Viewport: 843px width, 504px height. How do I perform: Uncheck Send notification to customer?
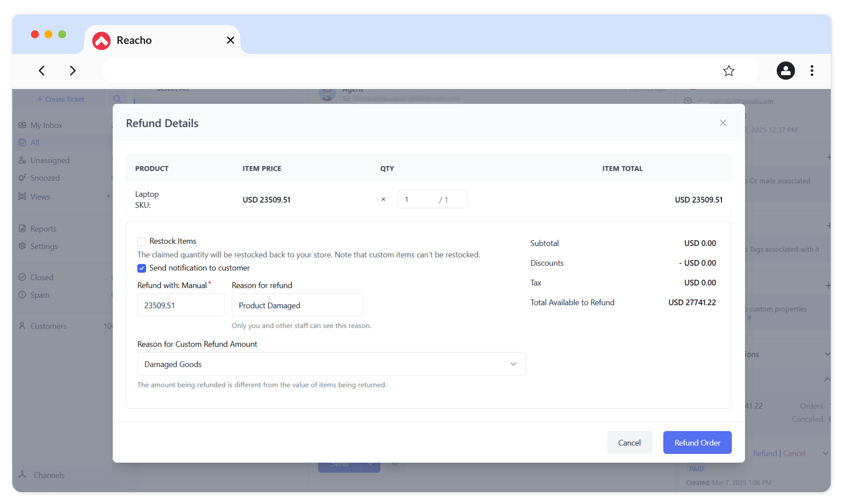click(141, 268)
